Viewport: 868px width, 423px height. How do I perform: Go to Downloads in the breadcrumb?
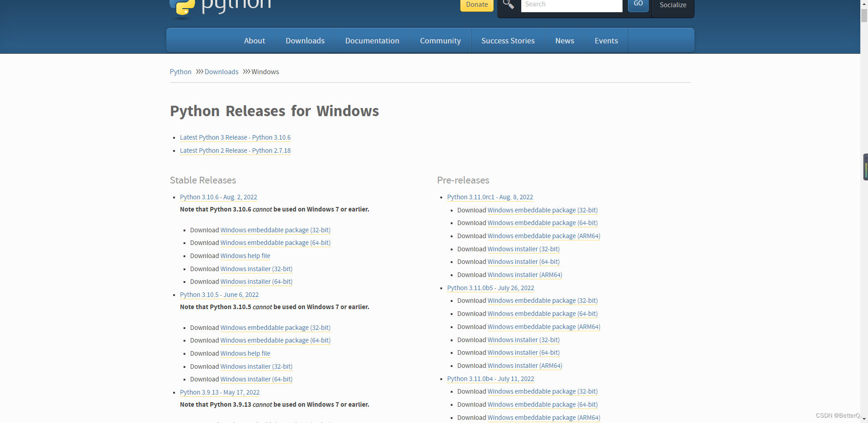point(222,72)
